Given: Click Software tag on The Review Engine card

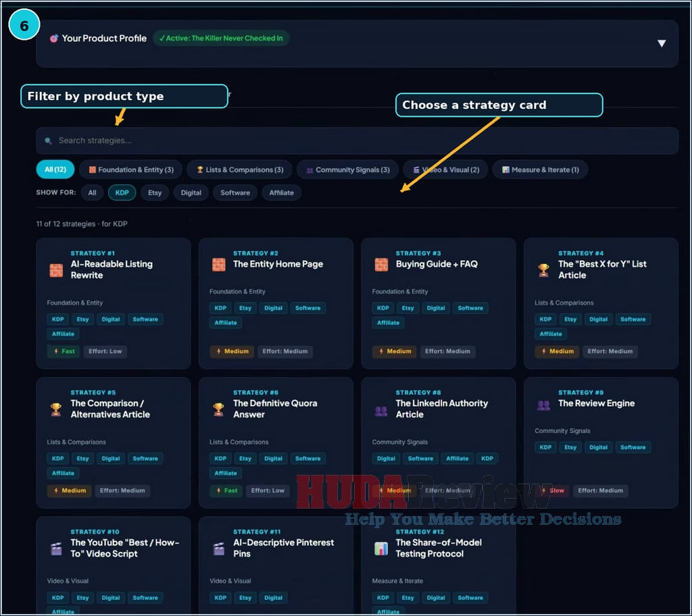Looking at the screenshot, I should click(x=633, y=447).
